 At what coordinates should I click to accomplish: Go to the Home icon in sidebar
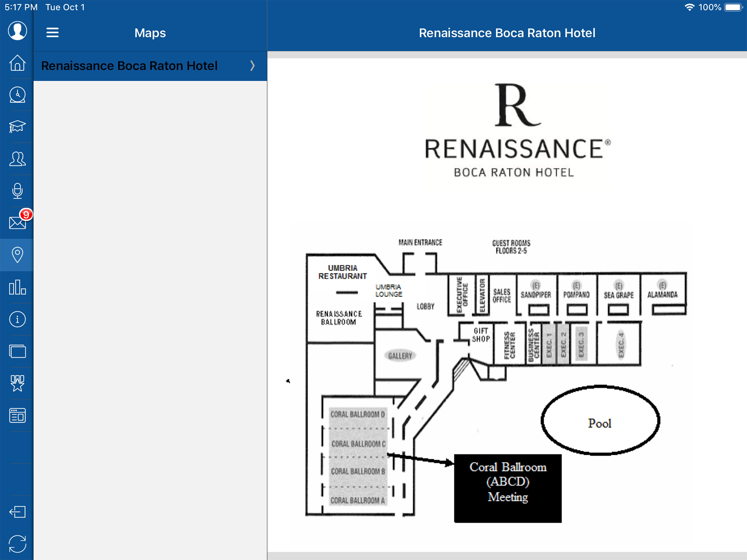(17, 63)
